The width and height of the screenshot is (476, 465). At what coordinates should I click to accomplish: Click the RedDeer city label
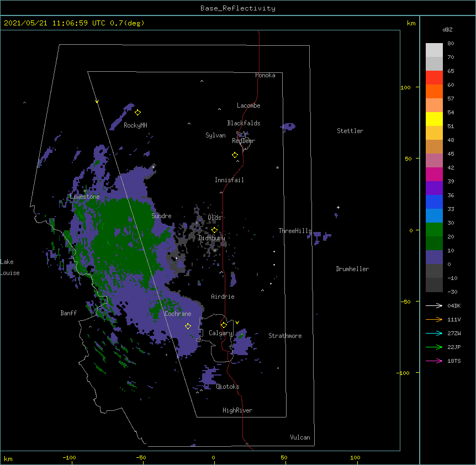(x=244, y=141)
